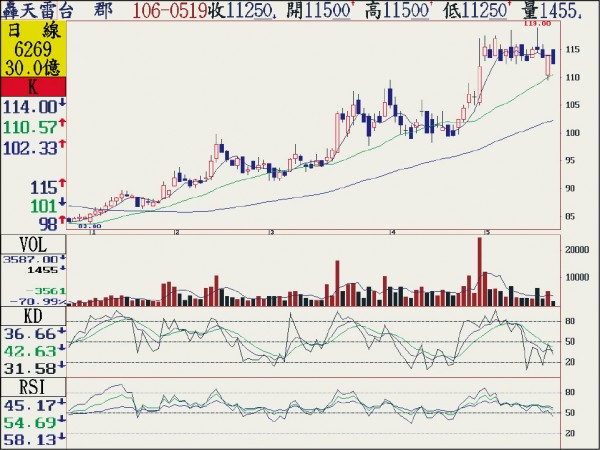The width and height of the screenshot is (600, 450).
Task: Click the opening price 開11500 in header
Action: tap(320, 10)
